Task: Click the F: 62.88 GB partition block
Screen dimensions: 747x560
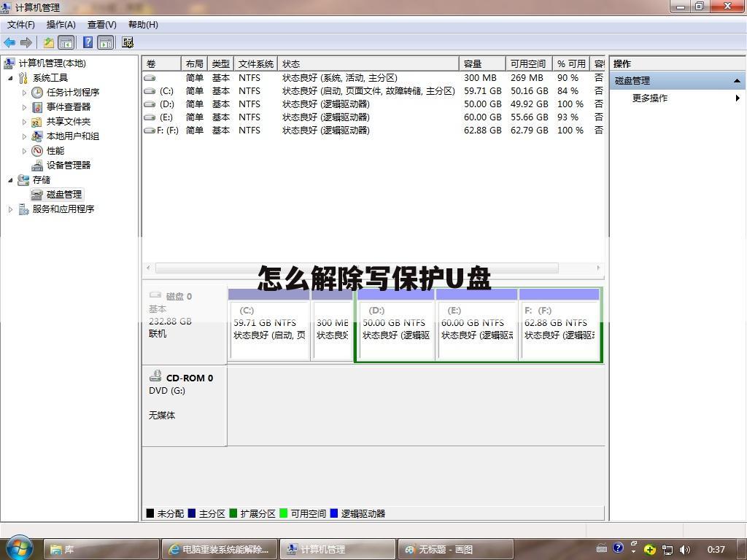Action: tap(560, 324)
